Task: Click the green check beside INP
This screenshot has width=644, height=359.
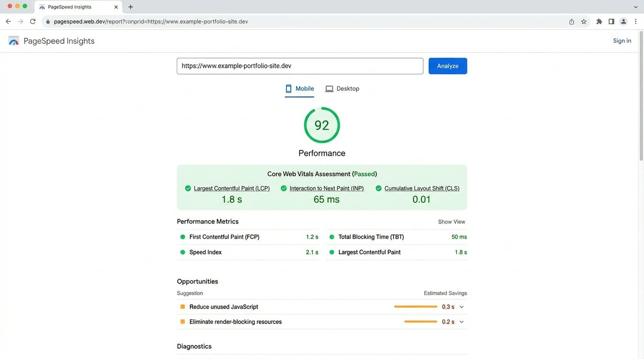Action: (x=284, y=188)
